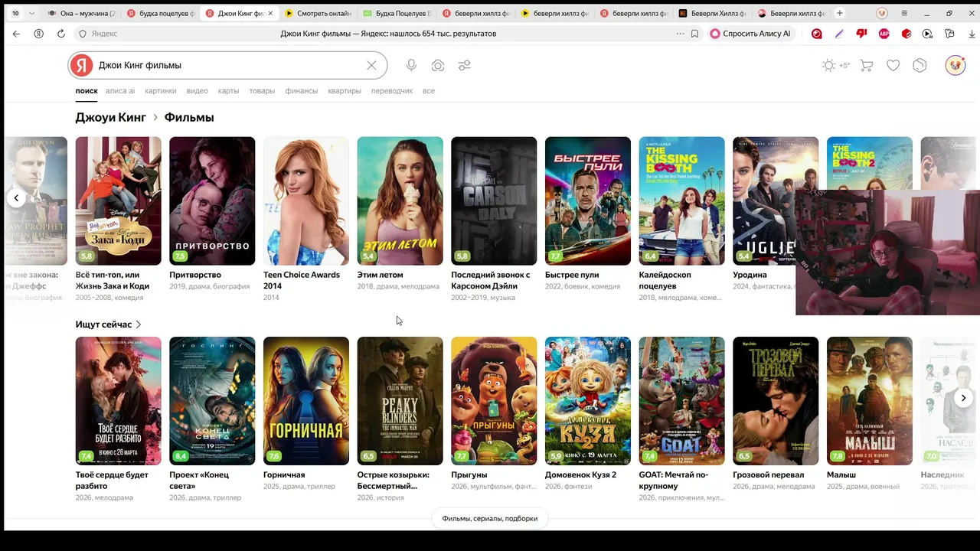Ask Alice AI from the toolbar
980x551 pixels.
coord(750,34)
